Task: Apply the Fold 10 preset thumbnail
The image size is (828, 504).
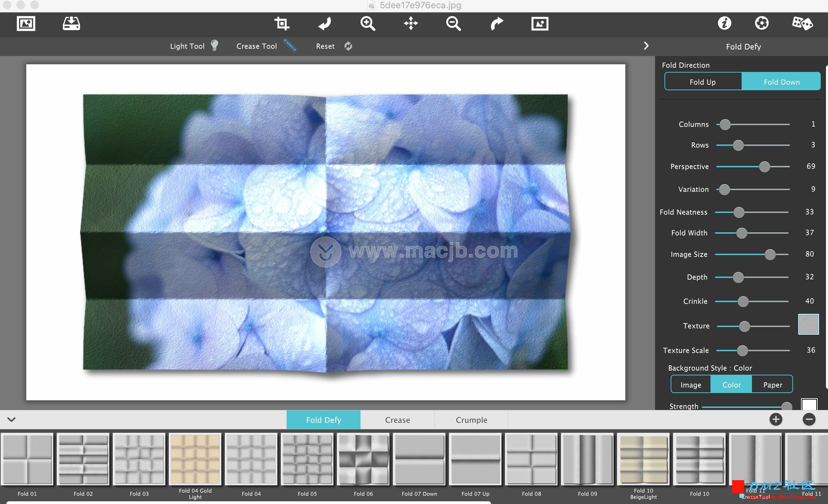Action: (x=699, y=459)
